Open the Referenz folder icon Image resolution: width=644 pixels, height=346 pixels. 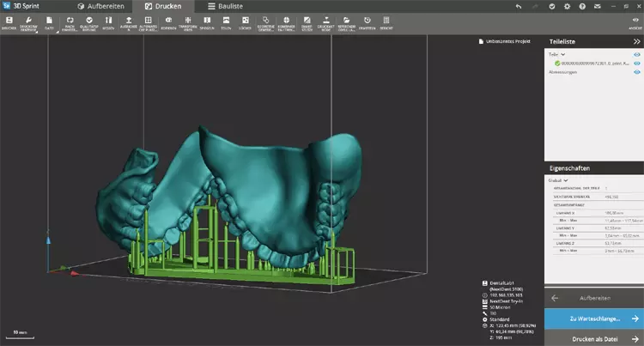[346, 20]
